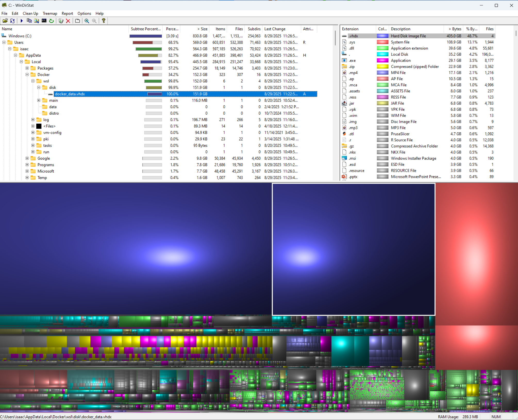518x420 pixels.
Task: Collapse the Docker folder node
Action: point(27,75)
